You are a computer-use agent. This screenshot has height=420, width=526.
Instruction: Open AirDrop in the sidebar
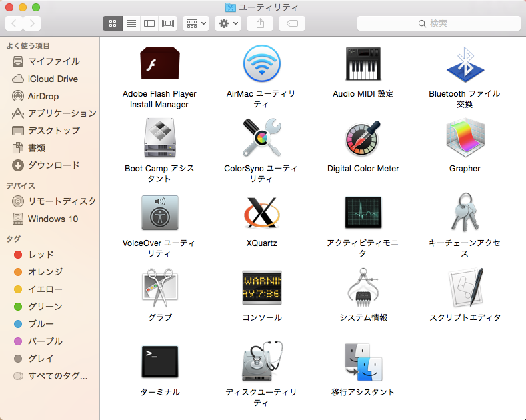click(x=49, y=96)
